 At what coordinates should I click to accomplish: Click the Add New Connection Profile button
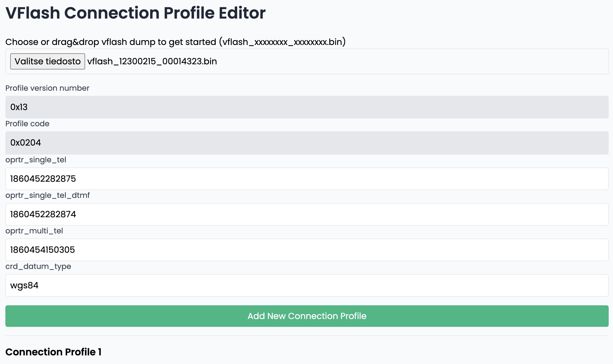pyautogui.click(x=307, y=316)
